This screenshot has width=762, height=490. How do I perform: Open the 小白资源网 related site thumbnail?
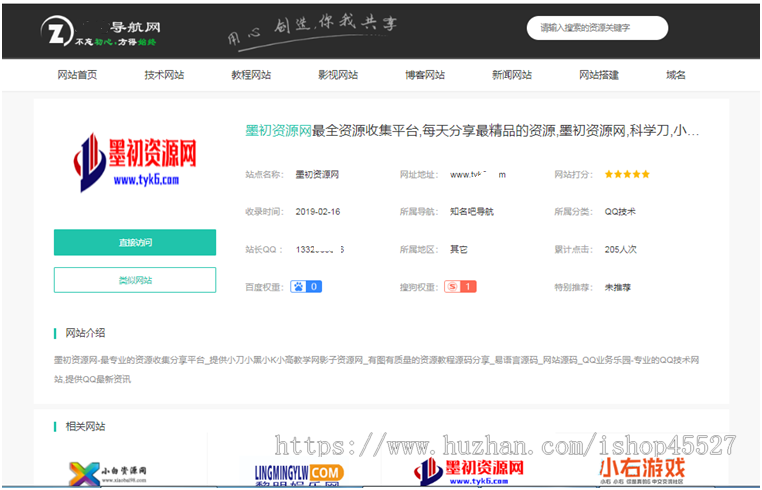tap(107, 472)
